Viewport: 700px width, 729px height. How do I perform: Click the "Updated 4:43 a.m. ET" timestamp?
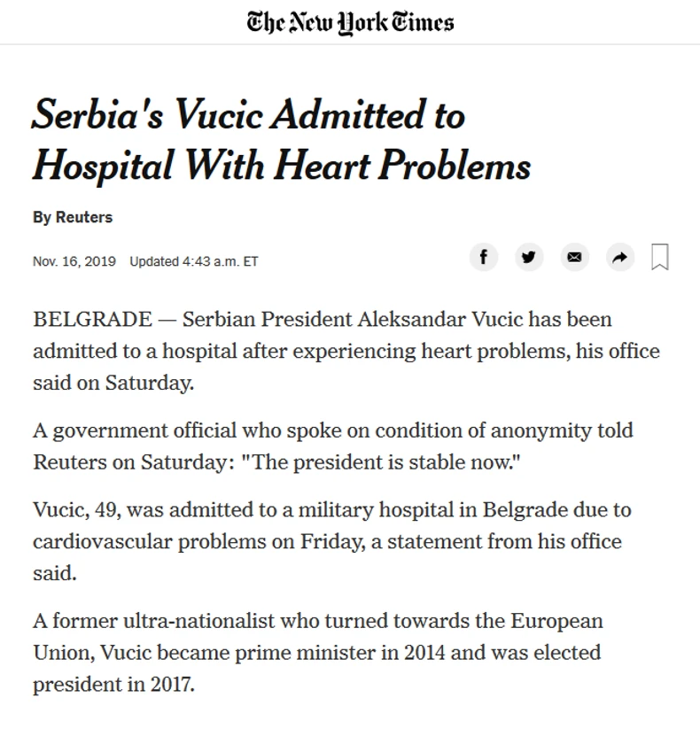point(194,261)
